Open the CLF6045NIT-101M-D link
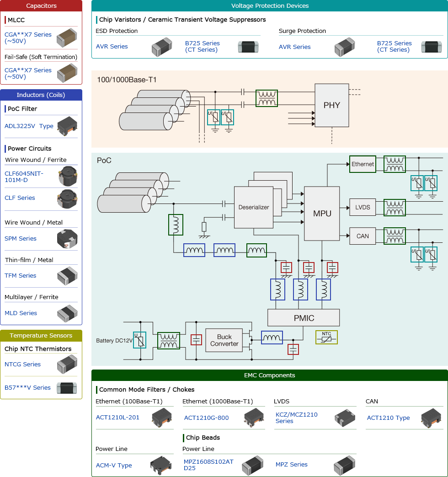This screenshot has width=448, height=477. pos(23,177)
